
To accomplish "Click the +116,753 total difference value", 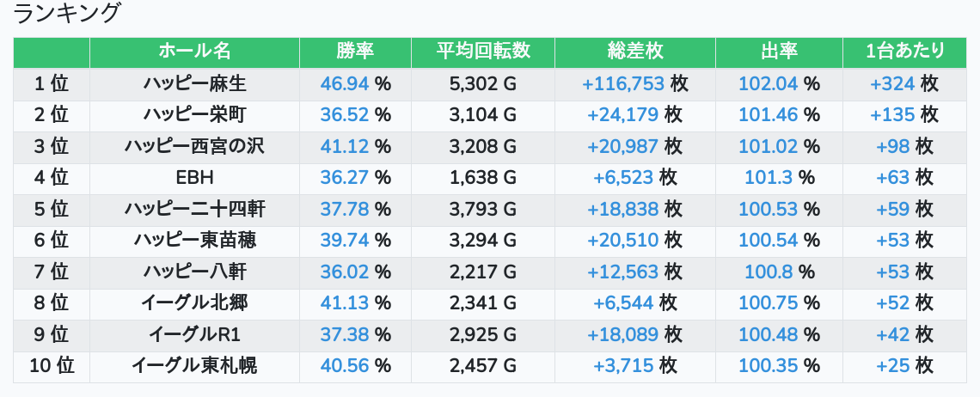I will (x=623, y=83).
